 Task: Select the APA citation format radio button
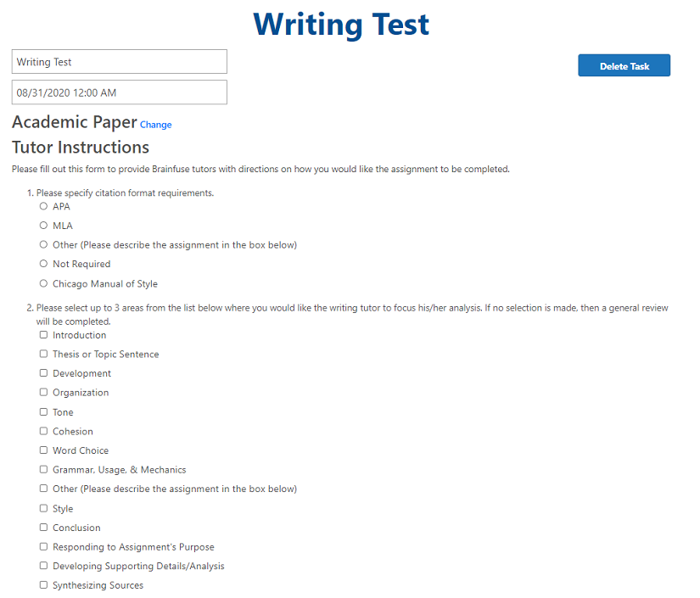43,206
